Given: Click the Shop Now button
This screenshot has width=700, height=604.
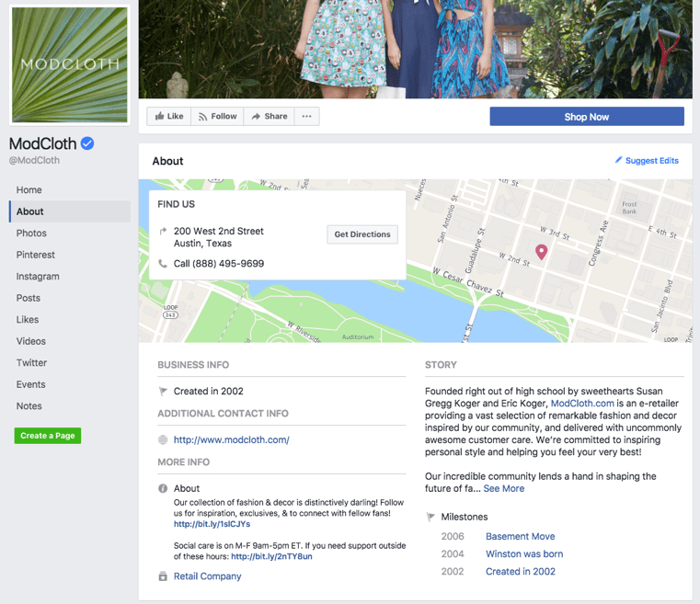Looking at the screenshot, I should pyautogui.click(x=587, y=117).
